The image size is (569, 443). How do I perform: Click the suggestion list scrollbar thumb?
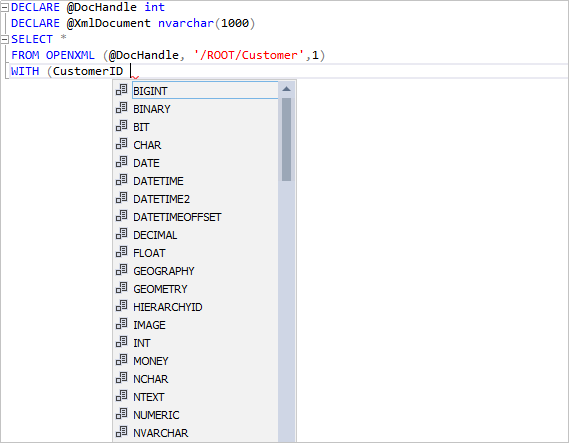[x=286, y=139]
